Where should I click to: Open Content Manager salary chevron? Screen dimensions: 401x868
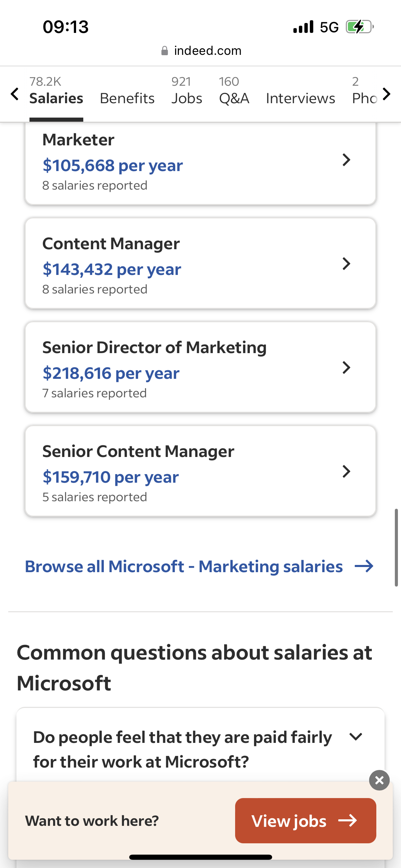click(x=347, y=264)
